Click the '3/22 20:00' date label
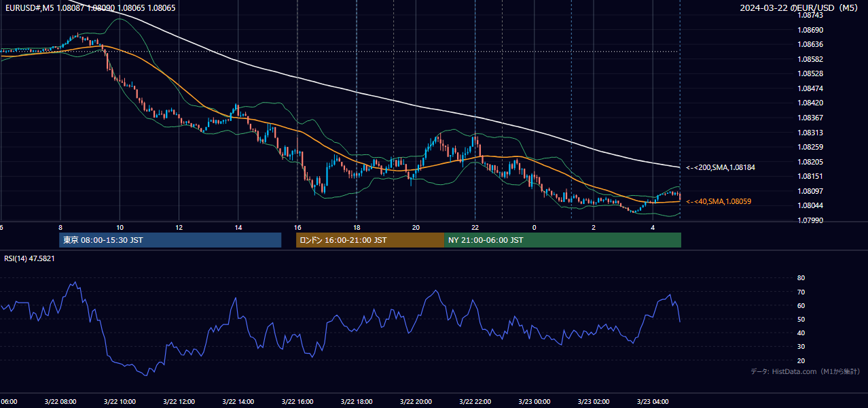 (x=416, y=402)
